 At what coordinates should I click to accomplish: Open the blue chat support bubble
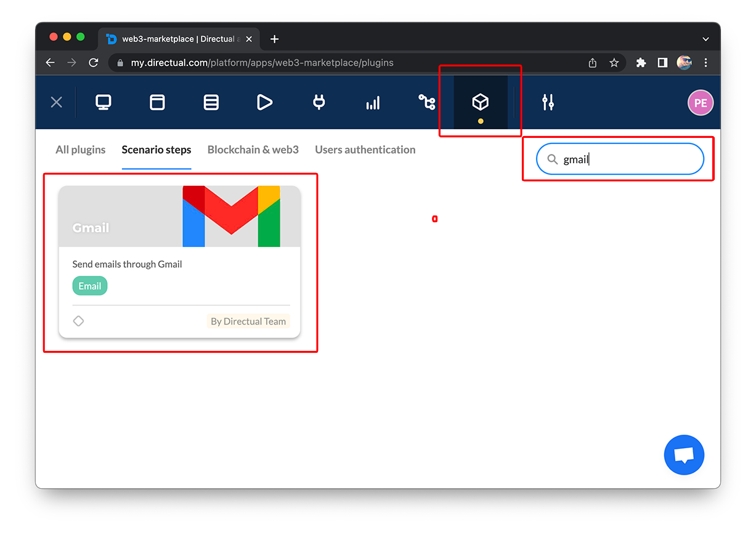tap(684, 455)
